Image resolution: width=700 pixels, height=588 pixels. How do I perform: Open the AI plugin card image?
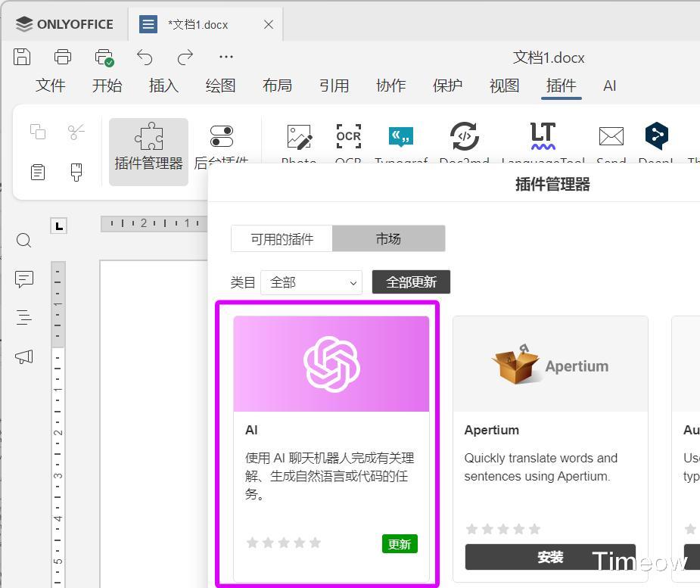tap(331, 364)
